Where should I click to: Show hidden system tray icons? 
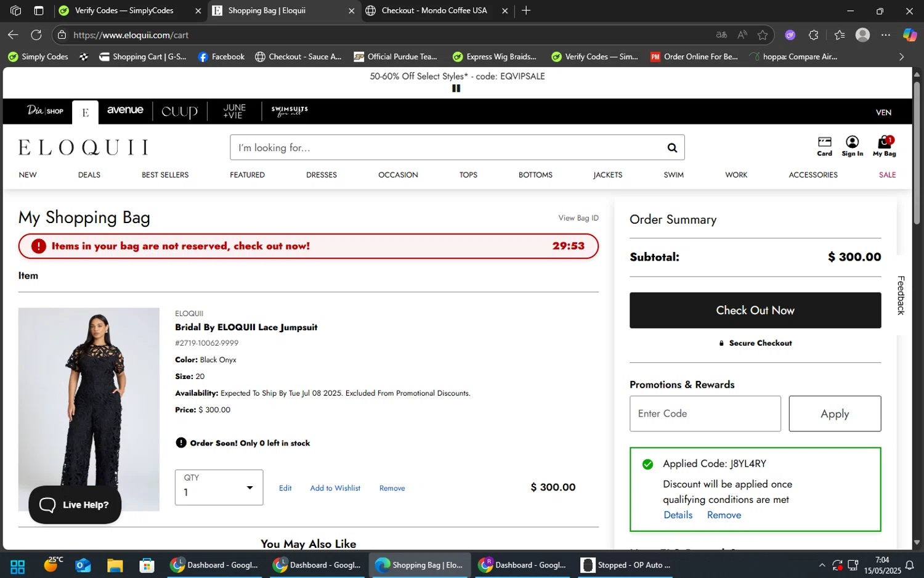[x=822, y=565]
